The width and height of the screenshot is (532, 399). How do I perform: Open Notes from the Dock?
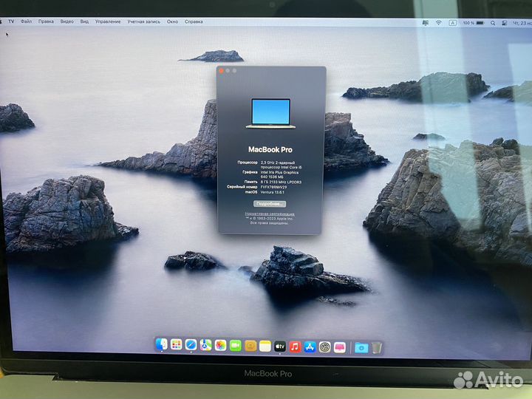coord(265,347)
